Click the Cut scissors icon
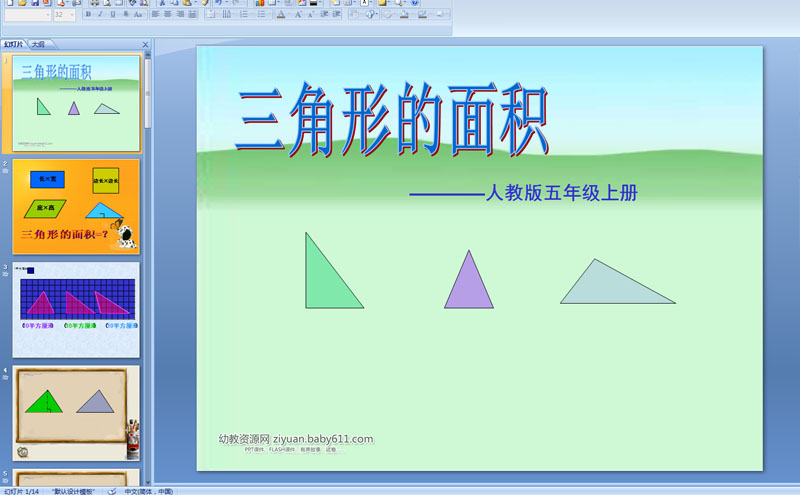800x495 pixels. point(162,3)
